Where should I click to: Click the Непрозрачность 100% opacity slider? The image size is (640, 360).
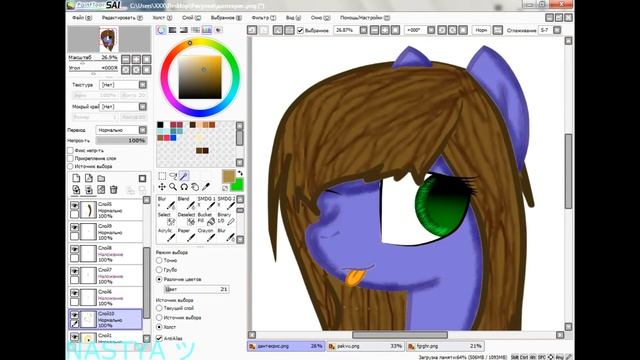pos(121,140)
